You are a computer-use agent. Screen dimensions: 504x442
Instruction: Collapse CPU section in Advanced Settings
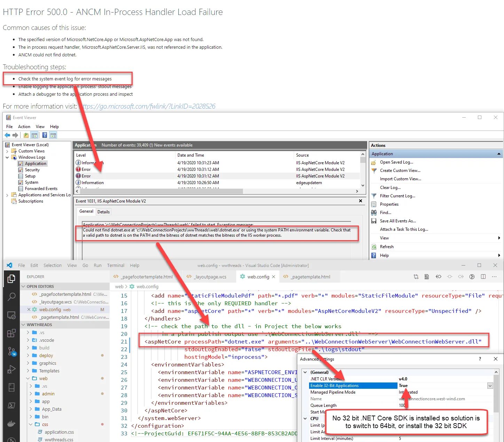[x=305, y=419]
